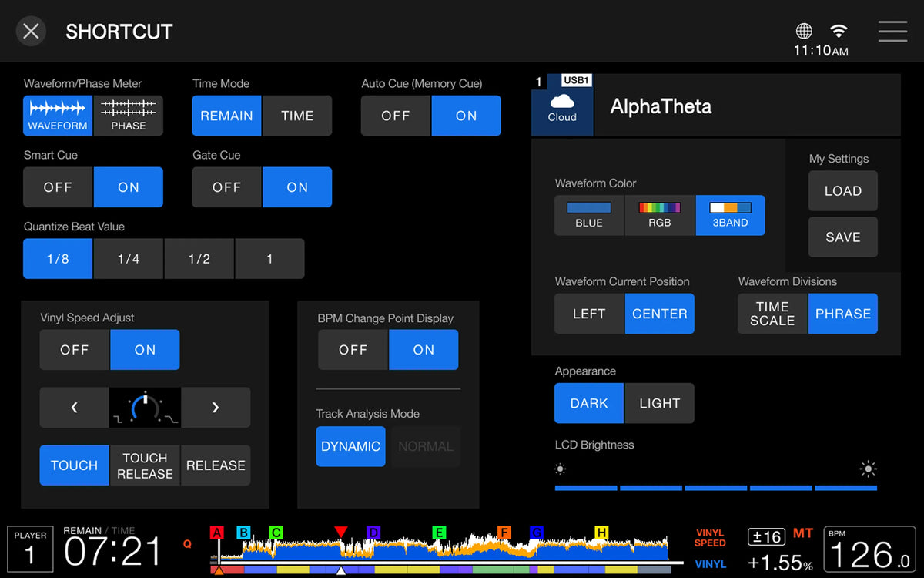The width and height of the screenshot is (924, 578).
Task: Turn Auto Cue ON
Action: click(466, 116)
